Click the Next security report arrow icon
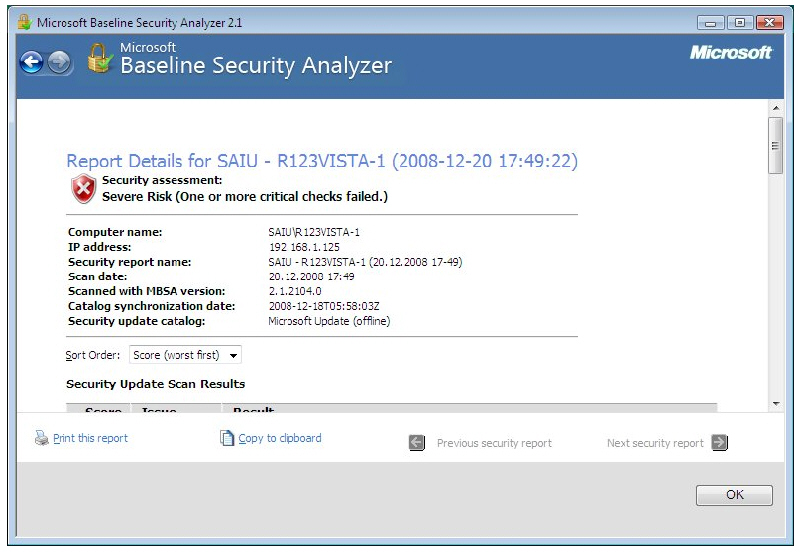This screenshot has width=801, height=552. click(719, 442)
